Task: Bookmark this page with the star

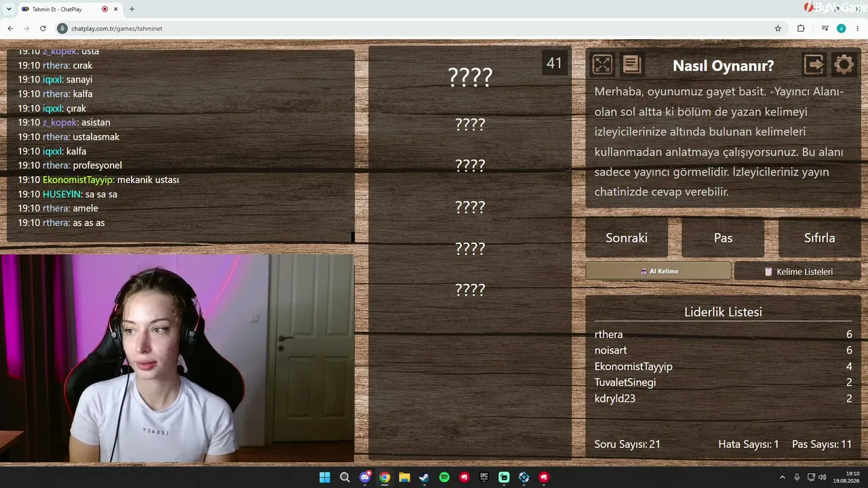Action: 778,28
